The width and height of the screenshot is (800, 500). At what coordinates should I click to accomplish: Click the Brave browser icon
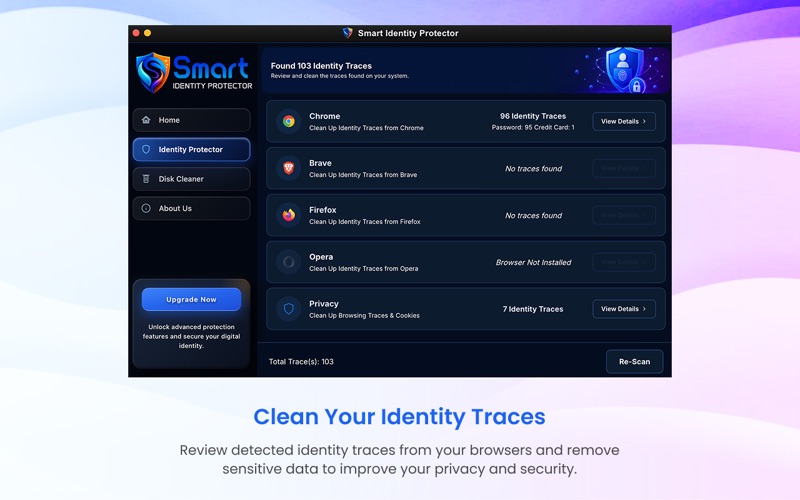click(289, 168)
